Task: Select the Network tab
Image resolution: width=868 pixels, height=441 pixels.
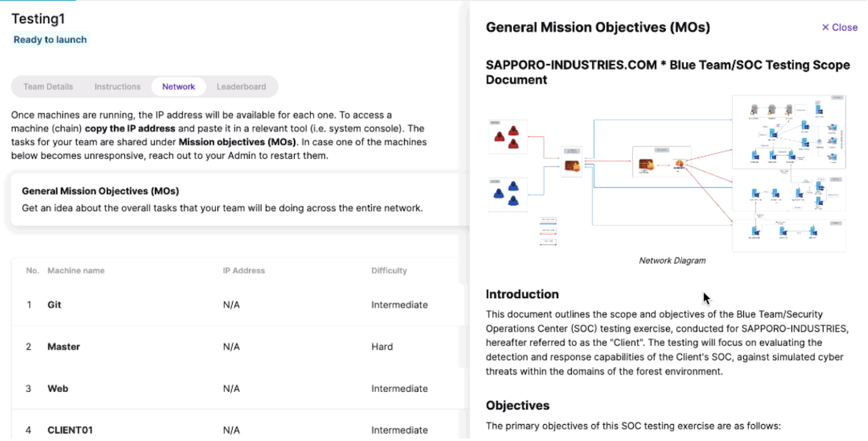Action: point(178,86)
